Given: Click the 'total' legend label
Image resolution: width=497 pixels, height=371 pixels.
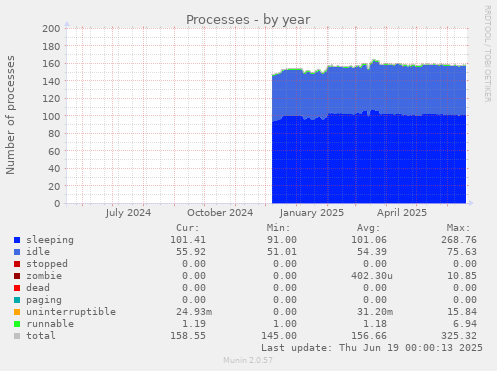Looking at the screenshot, I should coord(41,336).
